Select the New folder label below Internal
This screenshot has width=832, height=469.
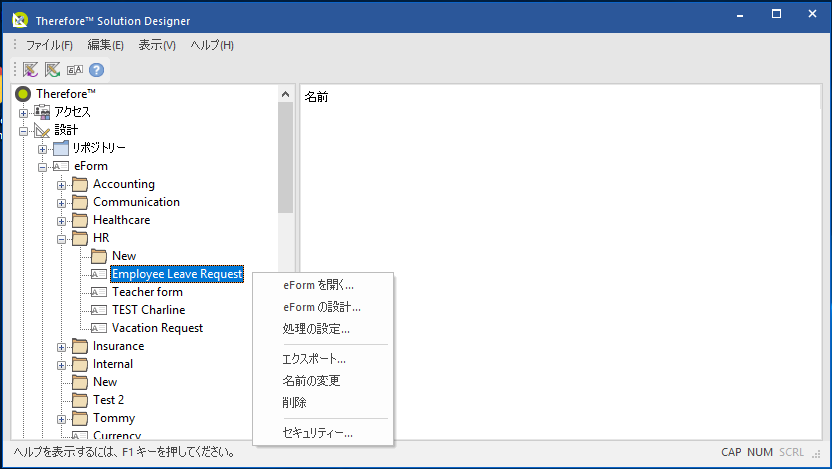click(x=105, y=381)
